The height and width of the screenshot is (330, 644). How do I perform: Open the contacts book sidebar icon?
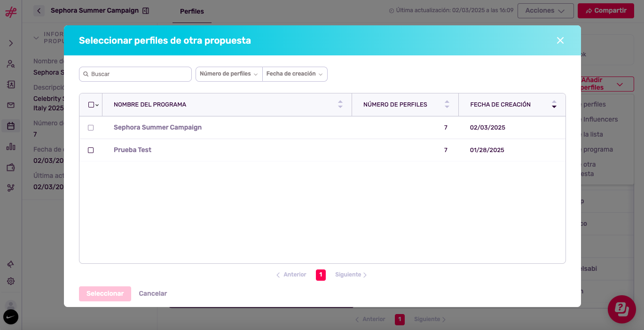point(11,84)
